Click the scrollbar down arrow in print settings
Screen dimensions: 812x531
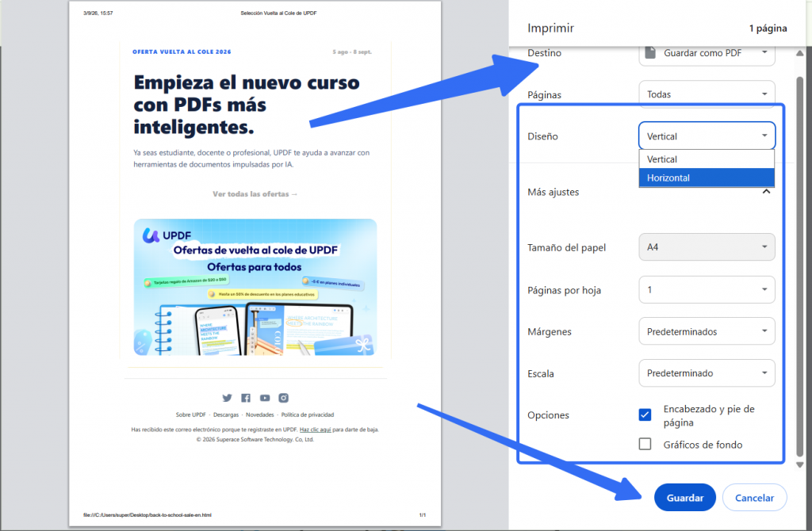(x=800, y=464)
